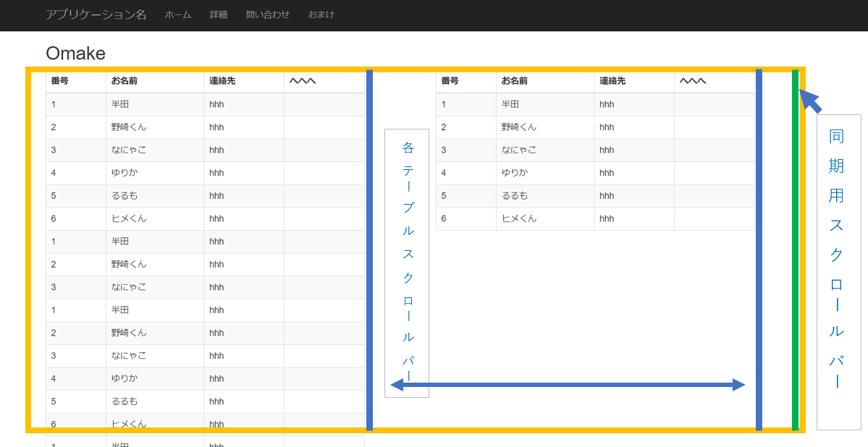Click the 連絡先 header in right table
868x447 pixels.
click(612, 81)
